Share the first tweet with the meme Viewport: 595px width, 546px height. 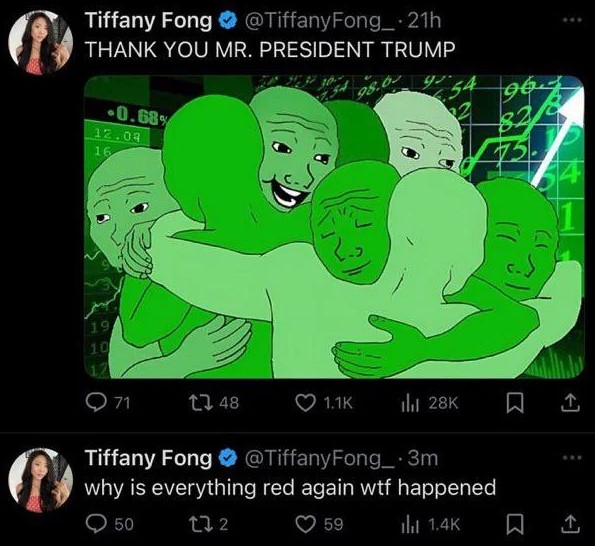570,403
